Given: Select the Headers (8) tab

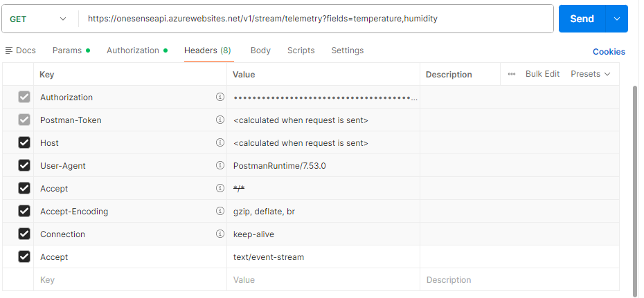Looking at the screenshot, I should coord(208,50).
